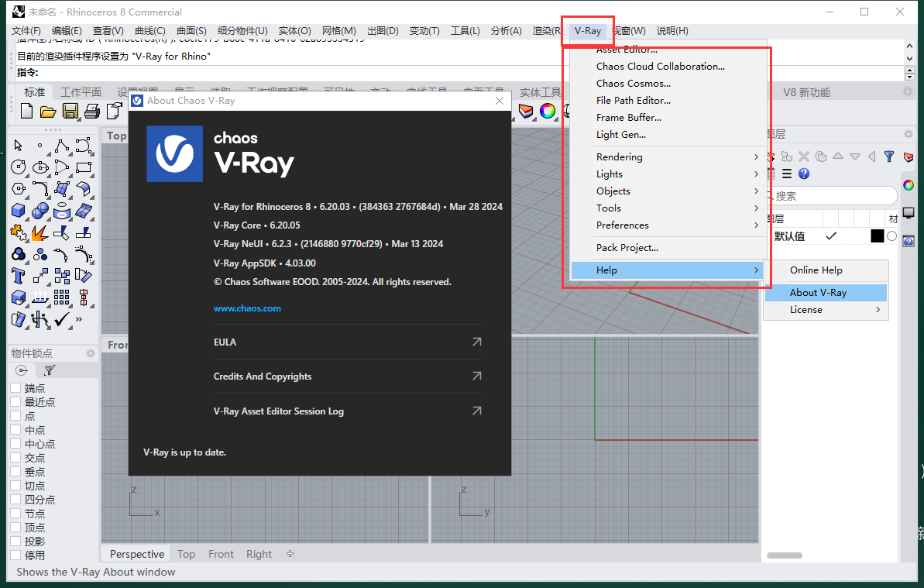
Task: Select the Circle tool
Action: [16, 166]
